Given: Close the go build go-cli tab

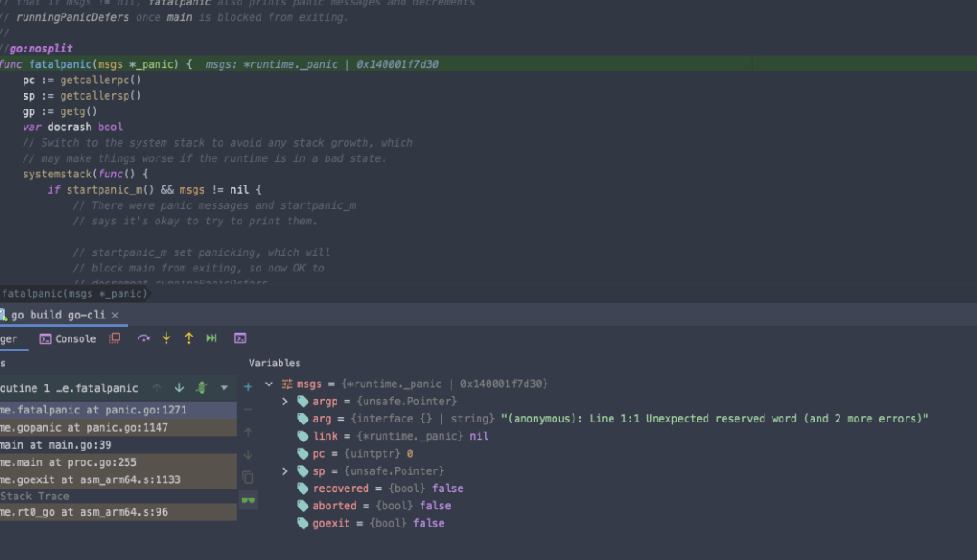Looking at the screenshot, I should [x=115, y=315].
